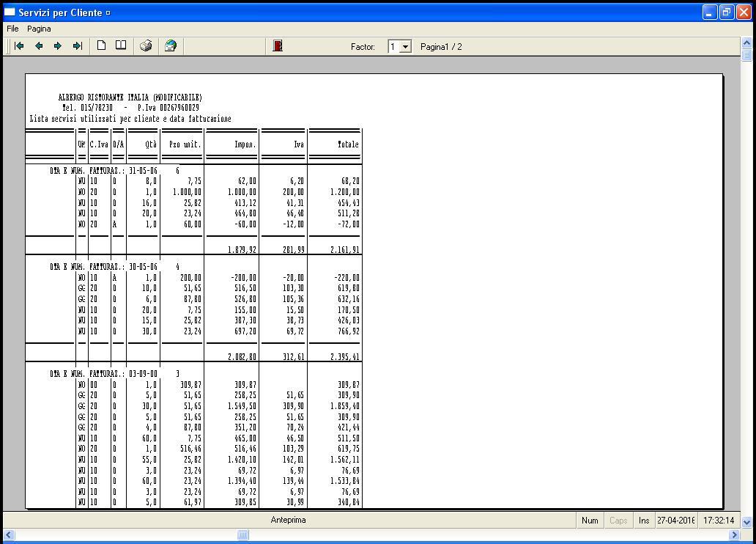756x544 pixels.
Task: Advance to the next page with the right arrow
Action: (58, 46)
